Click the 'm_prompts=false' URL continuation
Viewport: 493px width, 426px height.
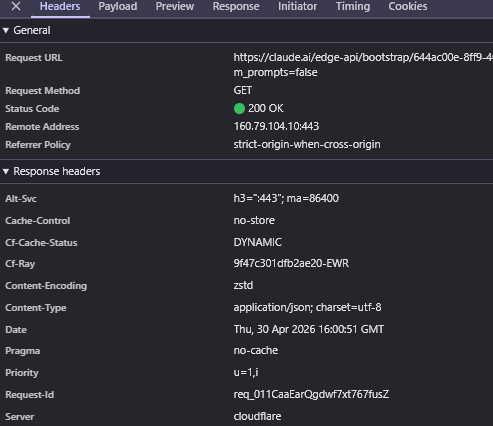pyautogui.click(x=275, y=72)
